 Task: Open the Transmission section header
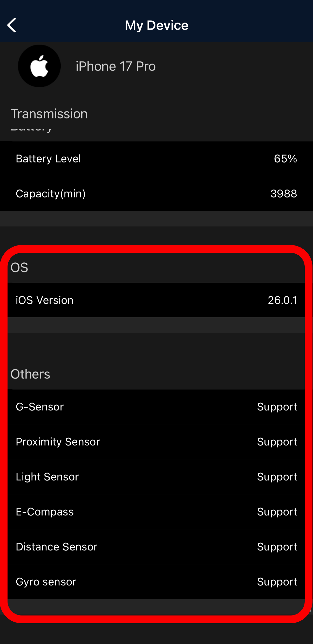49,114
